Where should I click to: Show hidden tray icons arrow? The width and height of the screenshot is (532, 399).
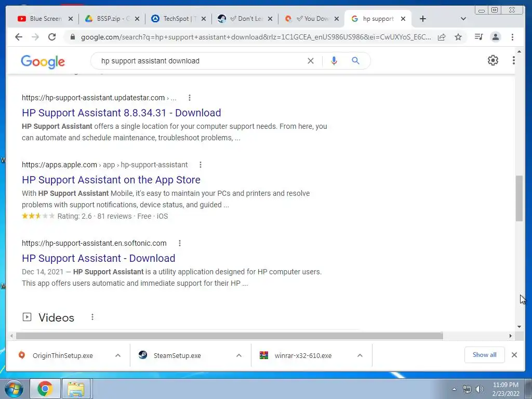[454, 389]
